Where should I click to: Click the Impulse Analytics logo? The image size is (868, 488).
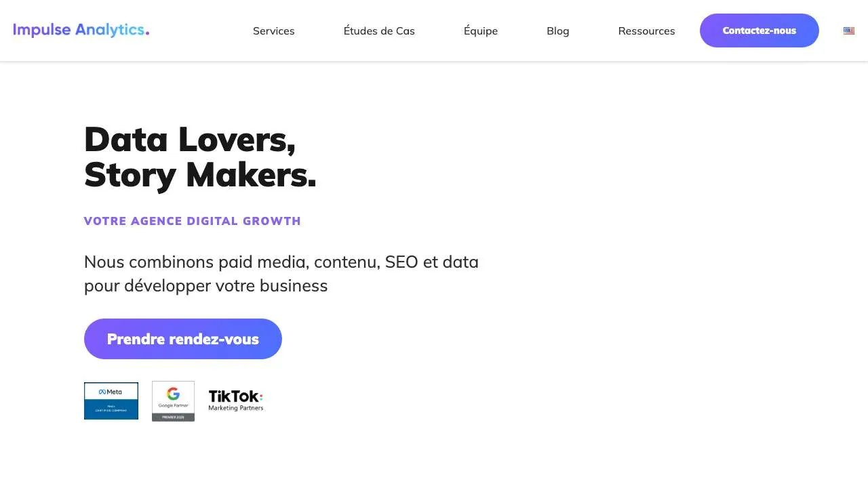tap(81, 30)
